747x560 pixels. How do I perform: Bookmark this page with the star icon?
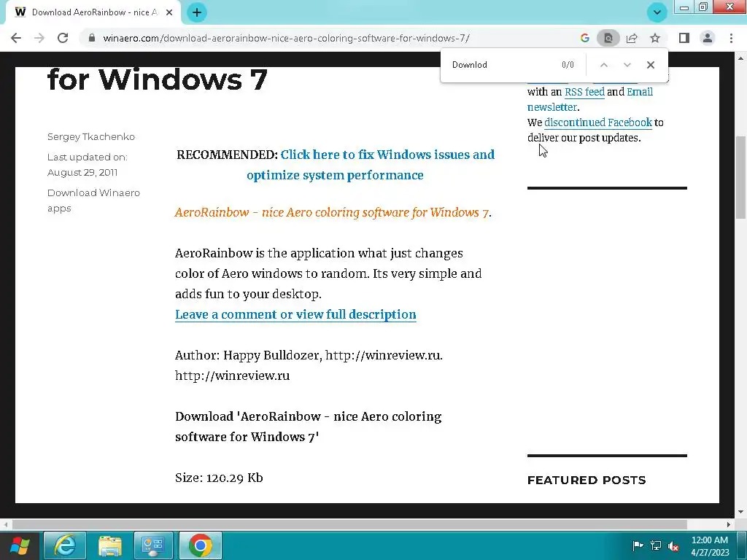(655, 38)
